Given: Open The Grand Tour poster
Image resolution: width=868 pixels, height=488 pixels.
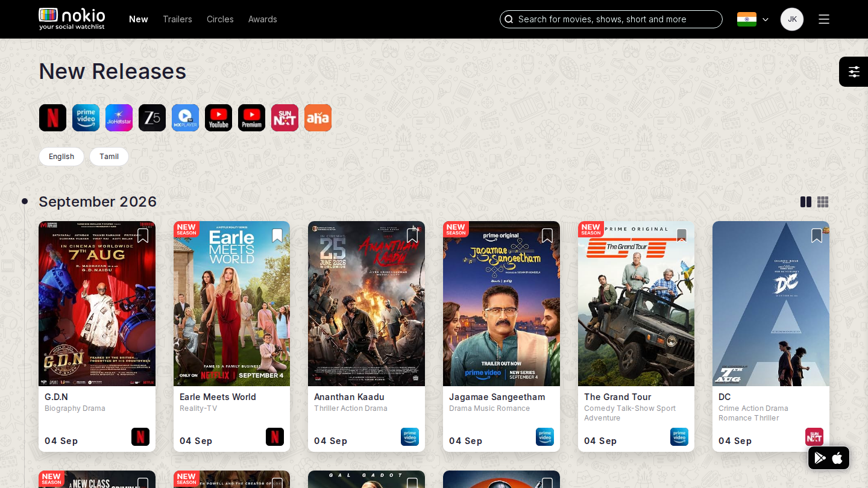Looking at the screenshot, I should point(636,304).
